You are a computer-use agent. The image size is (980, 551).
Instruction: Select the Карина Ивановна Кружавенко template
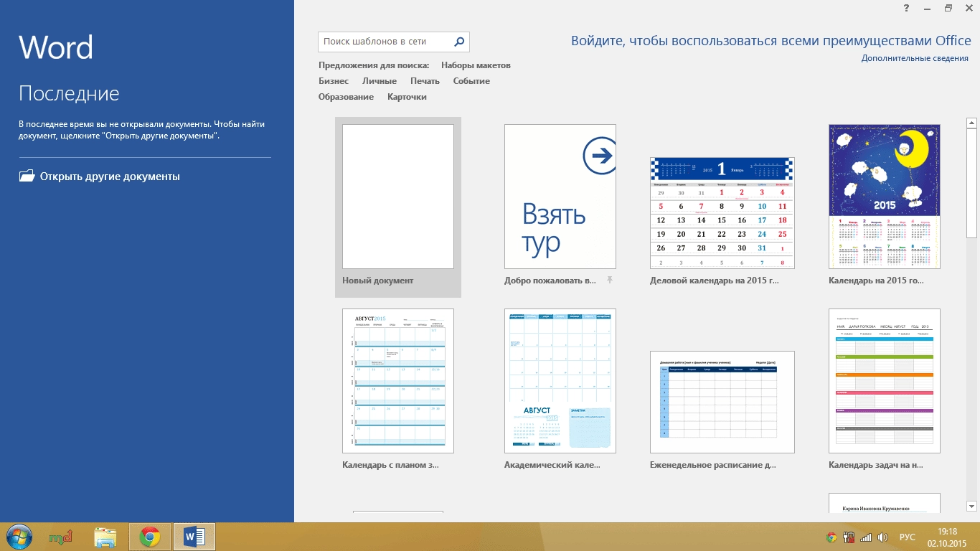[x=885, y=503]
